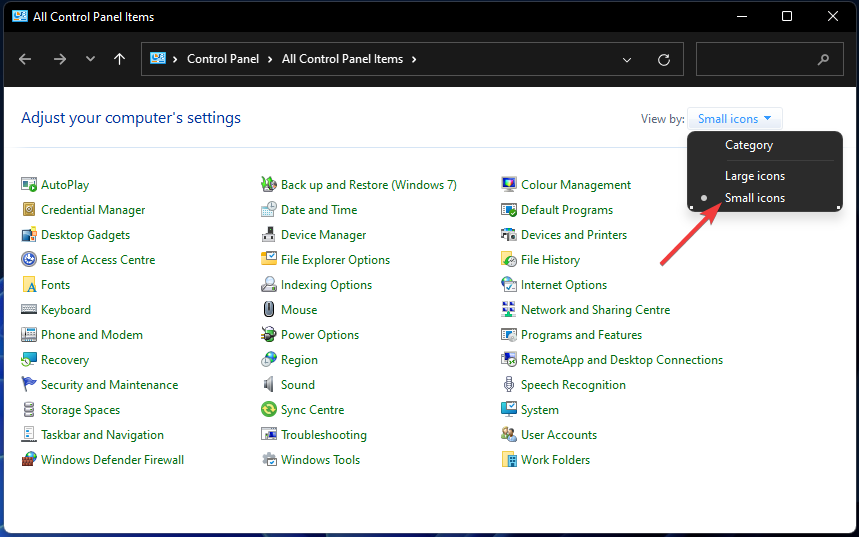Open Device Manager icon

point(269,235)
